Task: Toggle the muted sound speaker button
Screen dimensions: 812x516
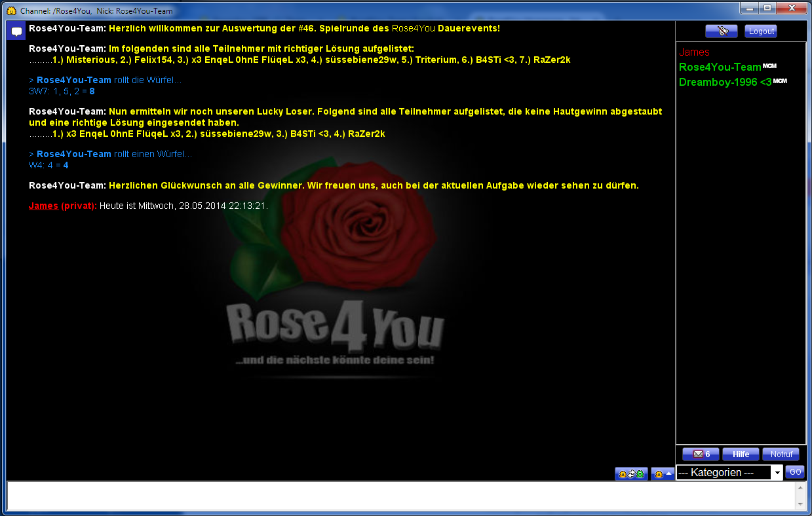Action: click(x=721, y=31)
